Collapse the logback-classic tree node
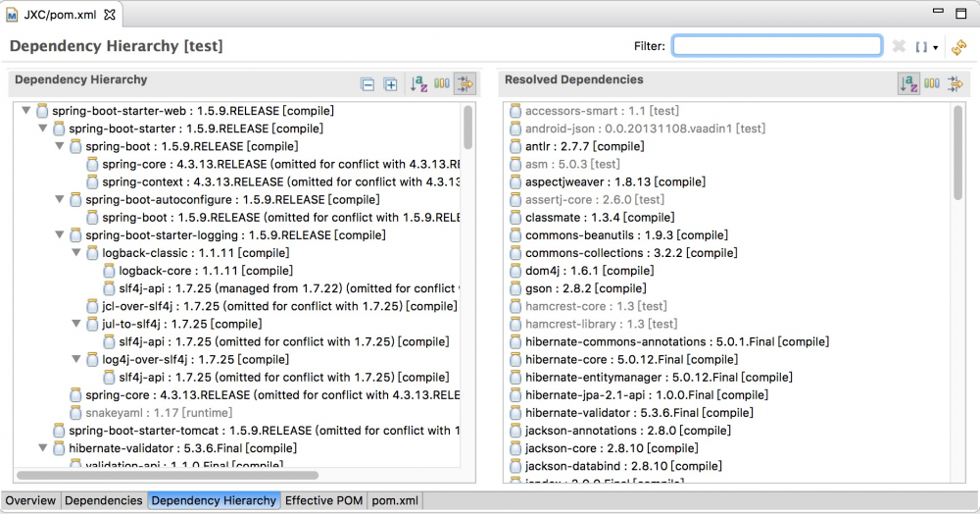The image size is (980, 514). pyautogui.click(x=76, y=253)
